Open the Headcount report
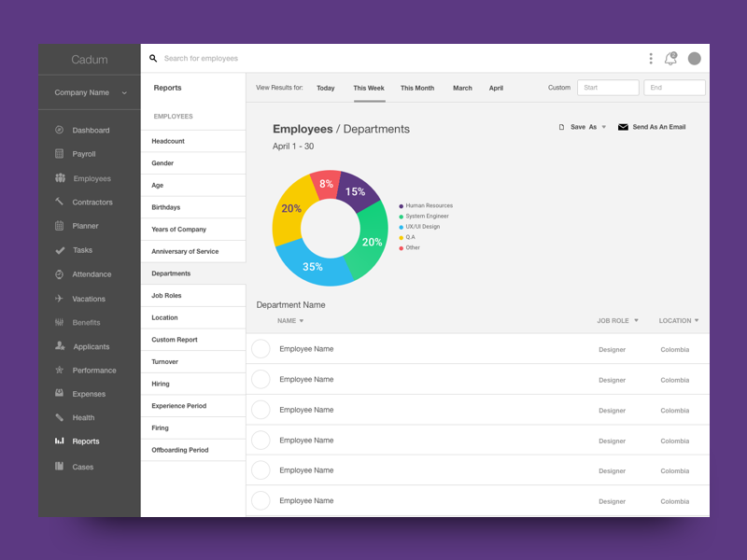Screen dimensions: 747x560 pos(193,141)
